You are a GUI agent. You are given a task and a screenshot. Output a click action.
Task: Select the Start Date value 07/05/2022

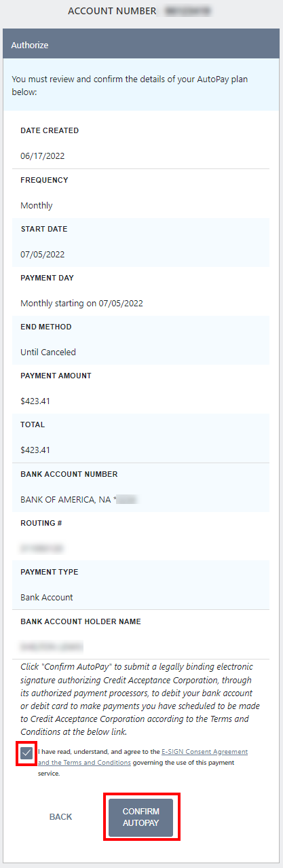(43, 254)
